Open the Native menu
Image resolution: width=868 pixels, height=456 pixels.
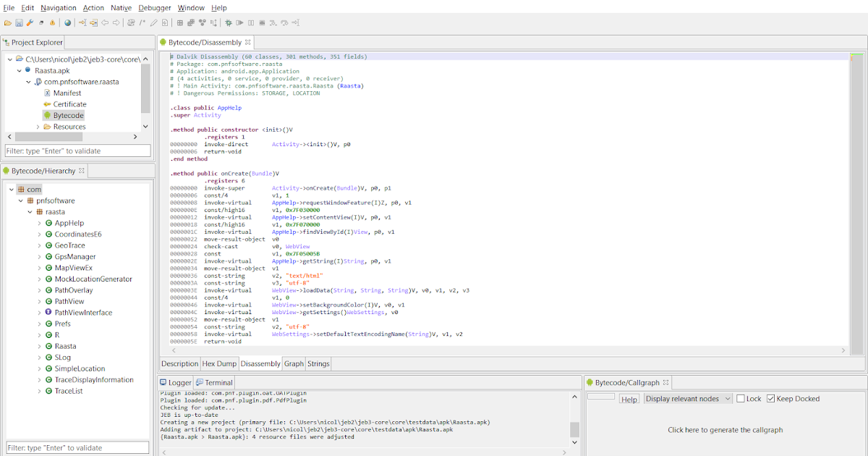[121, 7]
